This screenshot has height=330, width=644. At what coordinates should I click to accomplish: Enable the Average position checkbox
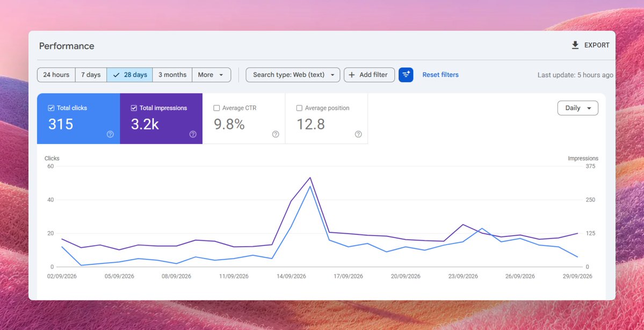point(299,108)
